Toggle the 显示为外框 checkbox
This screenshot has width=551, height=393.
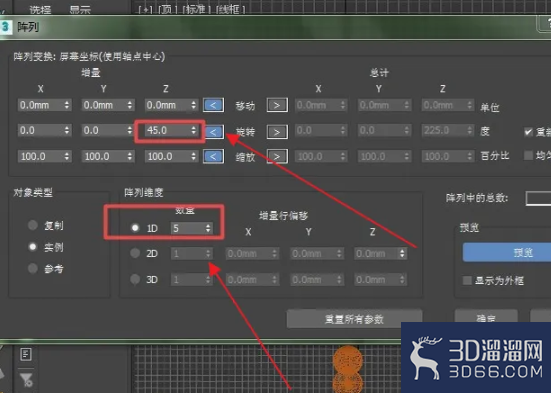click(x=467, y=280)
